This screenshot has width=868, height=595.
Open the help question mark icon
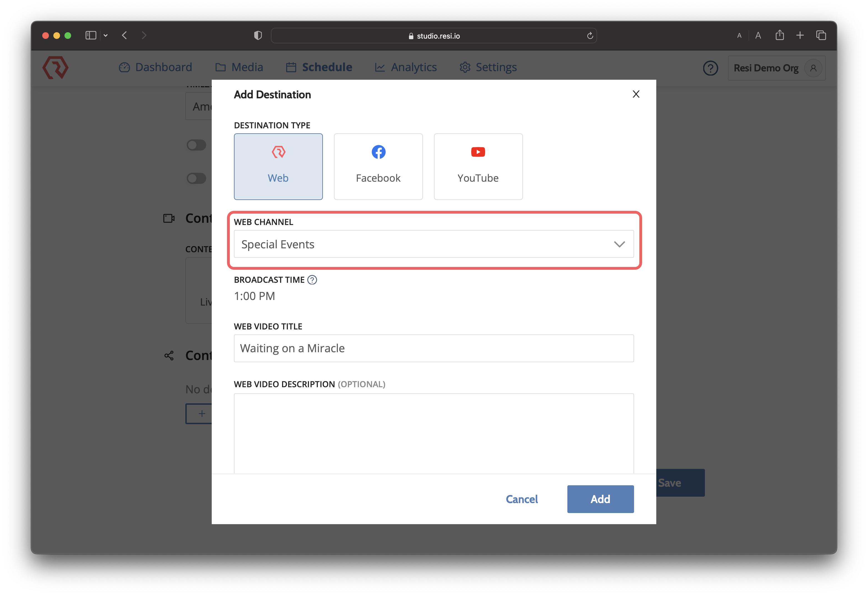[710, 68]
